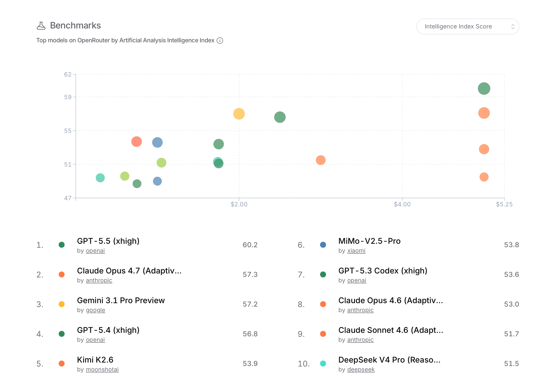Viewport: 553px width, 392px height.
Task: Click the orange dot next to Kimi K2.6
Action: point(62,364)
